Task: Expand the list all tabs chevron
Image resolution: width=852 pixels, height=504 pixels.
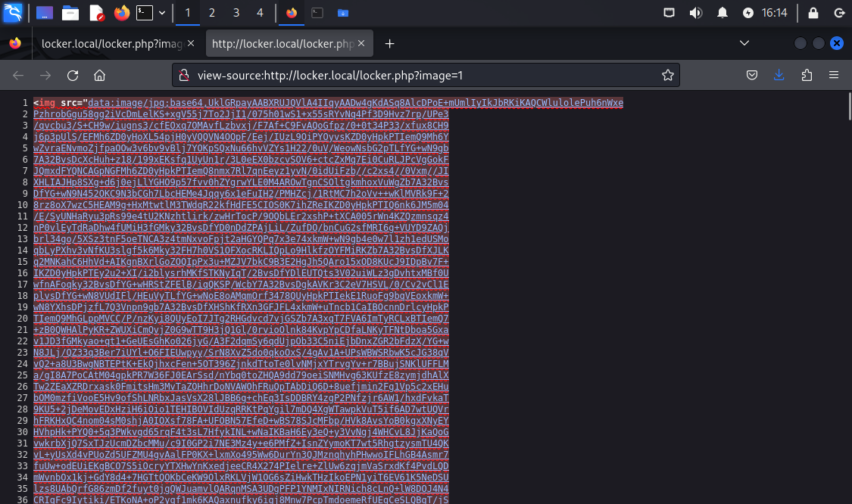Action: [744, 44]
